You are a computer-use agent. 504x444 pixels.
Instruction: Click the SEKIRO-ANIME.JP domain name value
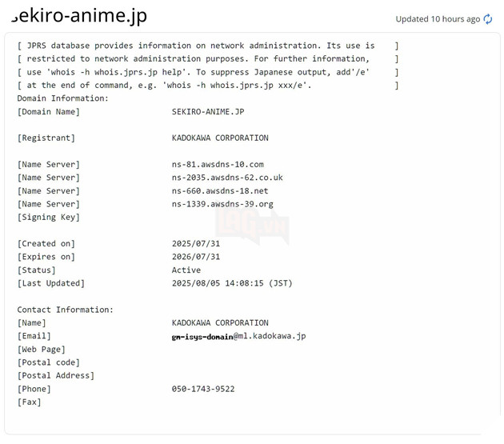coord(208,112)
